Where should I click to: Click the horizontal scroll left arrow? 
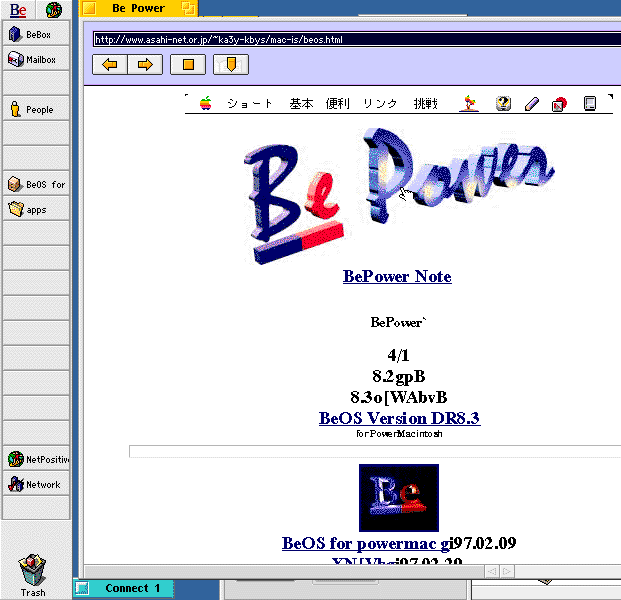[x=492, y=571]
